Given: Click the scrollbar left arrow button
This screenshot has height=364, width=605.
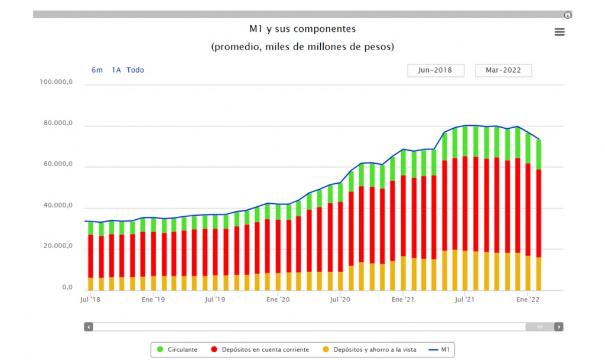Looking at the screenshot, I should pos(89,327).
